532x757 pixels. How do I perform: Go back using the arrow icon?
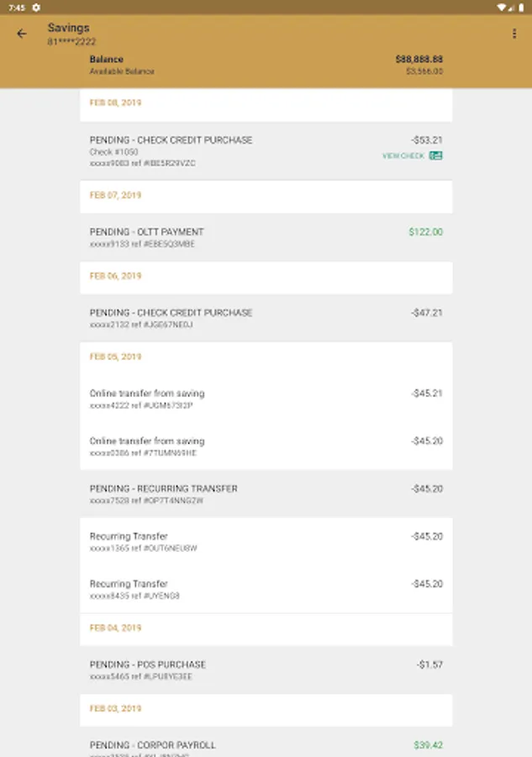coord(22,34)
